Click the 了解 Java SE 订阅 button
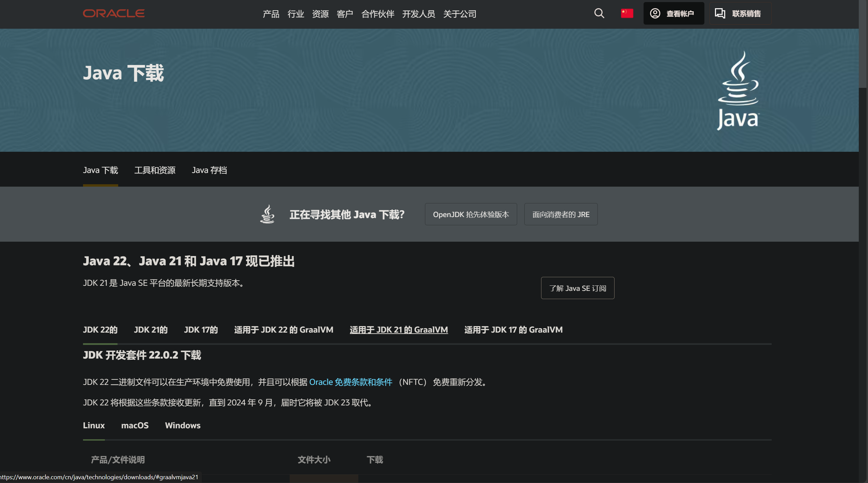 (577, 288)
